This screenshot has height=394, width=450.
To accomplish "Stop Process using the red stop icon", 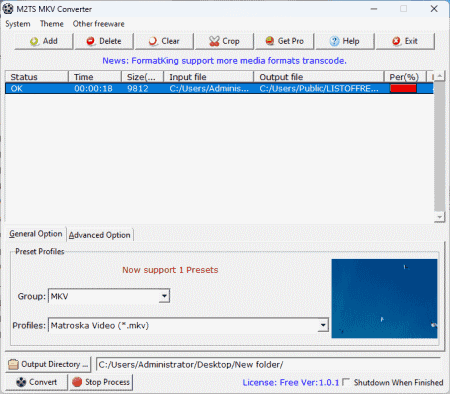I will (x=77, y=382).
